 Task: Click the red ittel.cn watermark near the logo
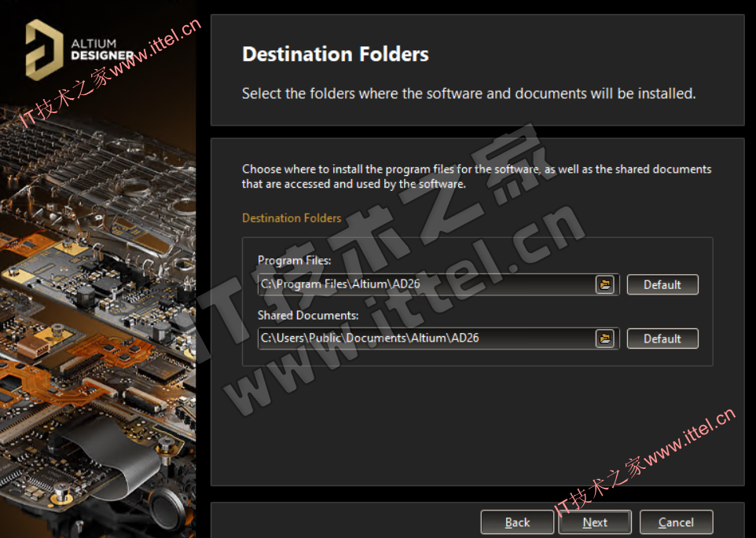pos(110,72)
